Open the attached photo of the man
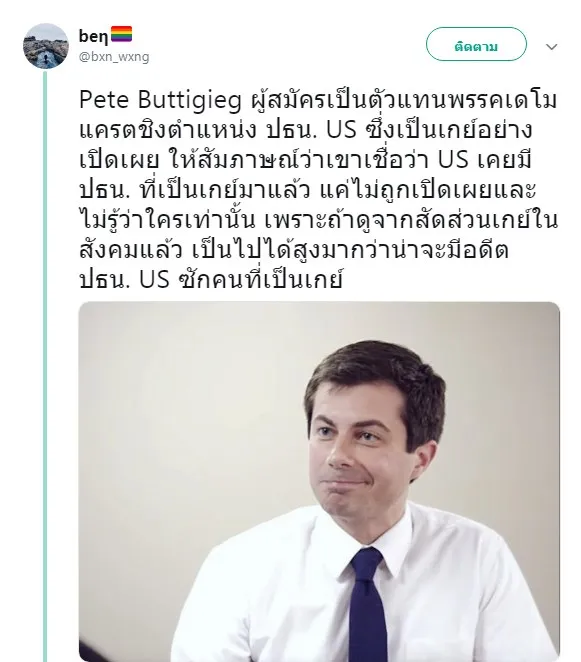Image resolution: width=581 pixels, height=662 pixels. (319, 482)
